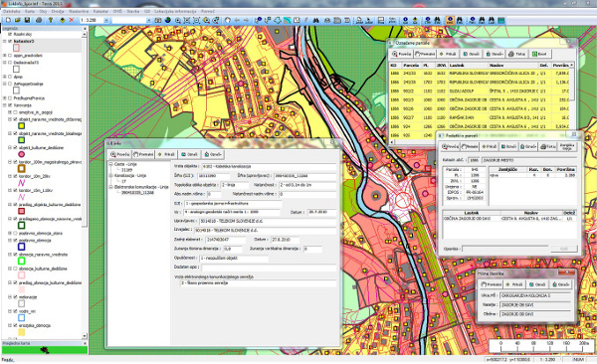
Task: Collapse Kanalizacija - Linije tree node
Action: pyautogui.click(x=111, y=176)
